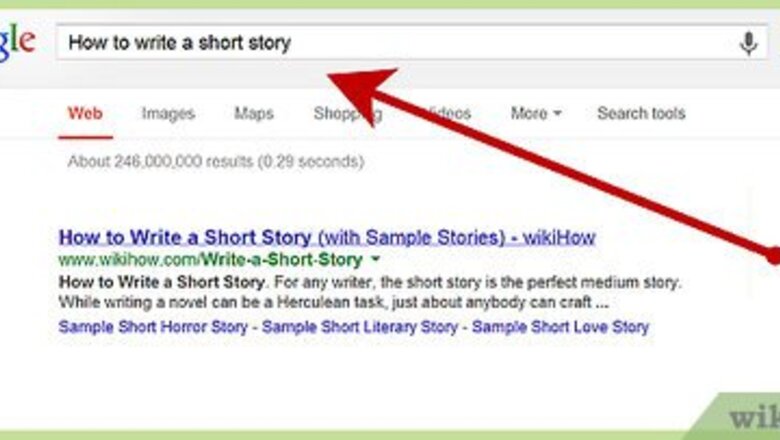Open the wikiHow short story result title
The width and height of the screenshot is (780, 440).
(x=327, y=238)
